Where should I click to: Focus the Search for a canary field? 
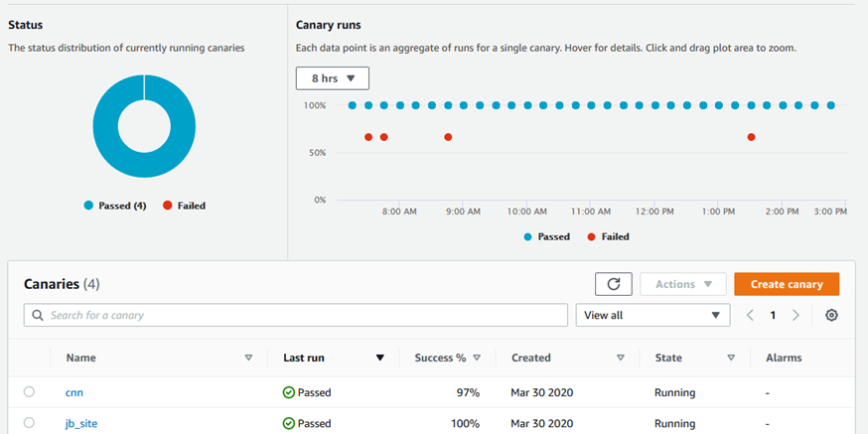296,315
